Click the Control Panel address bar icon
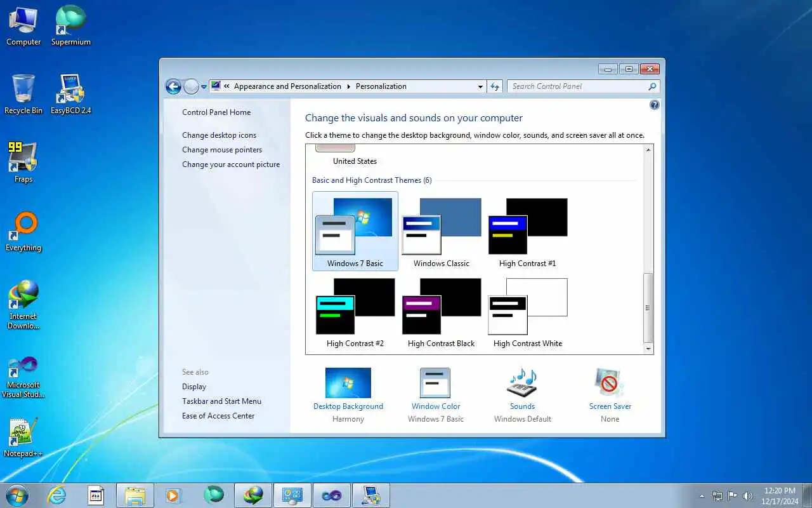812x508 pixels. 215,86
